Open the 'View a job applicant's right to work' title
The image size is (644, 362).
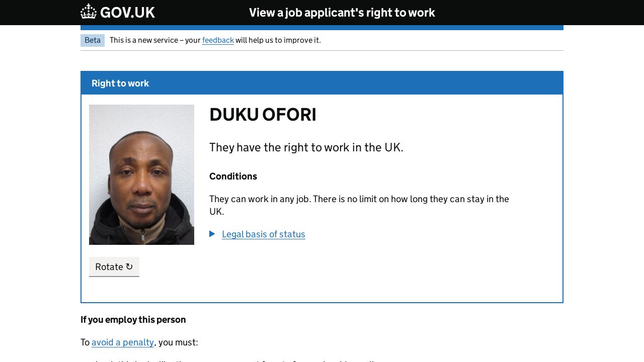pyautogui.click(x=342, y=13)
